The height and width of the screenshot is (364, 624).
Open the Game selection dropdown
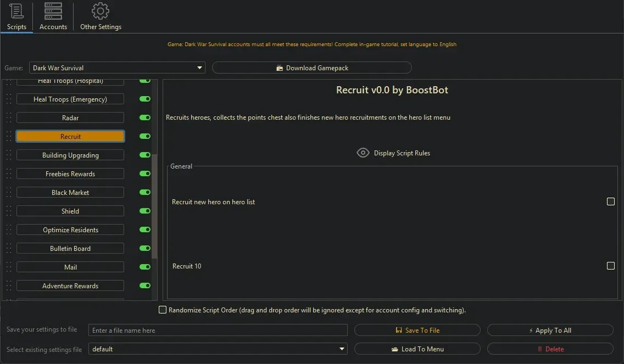(x=117, y=68)
